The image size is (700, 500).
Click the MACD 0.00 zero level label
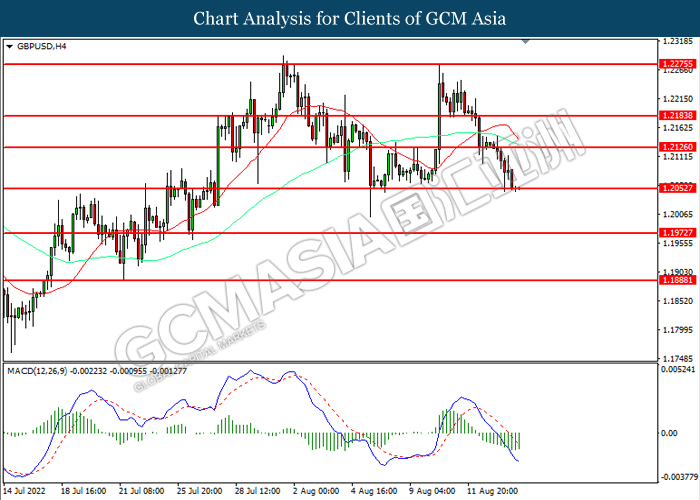[670, 433]
